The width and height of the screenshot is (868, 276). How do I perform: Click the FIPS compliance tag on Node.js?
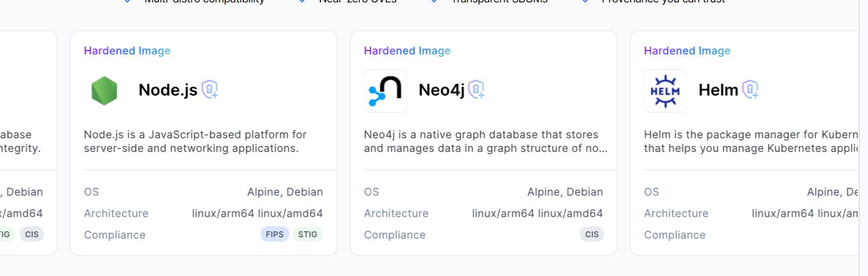(275, 234)
